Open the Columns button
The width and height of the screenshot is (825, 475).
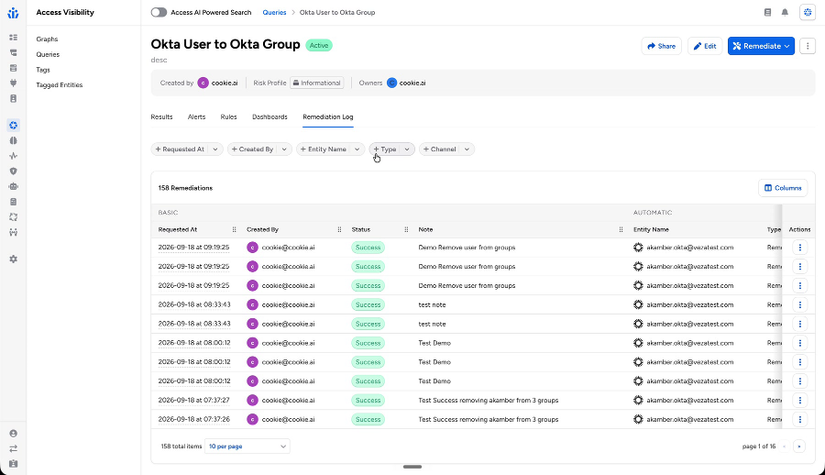(x=782, y=188)
